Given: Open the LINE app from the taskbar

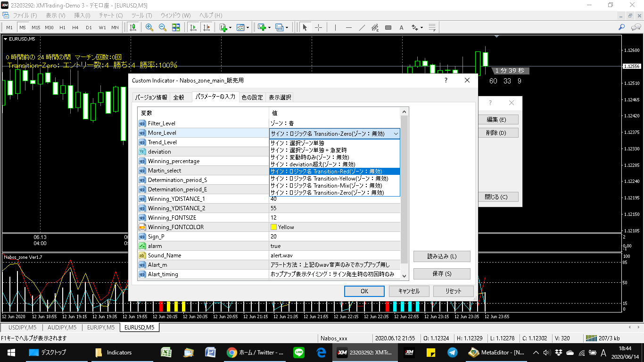Looking at the screenshot, I should click(x=298, y=352).
